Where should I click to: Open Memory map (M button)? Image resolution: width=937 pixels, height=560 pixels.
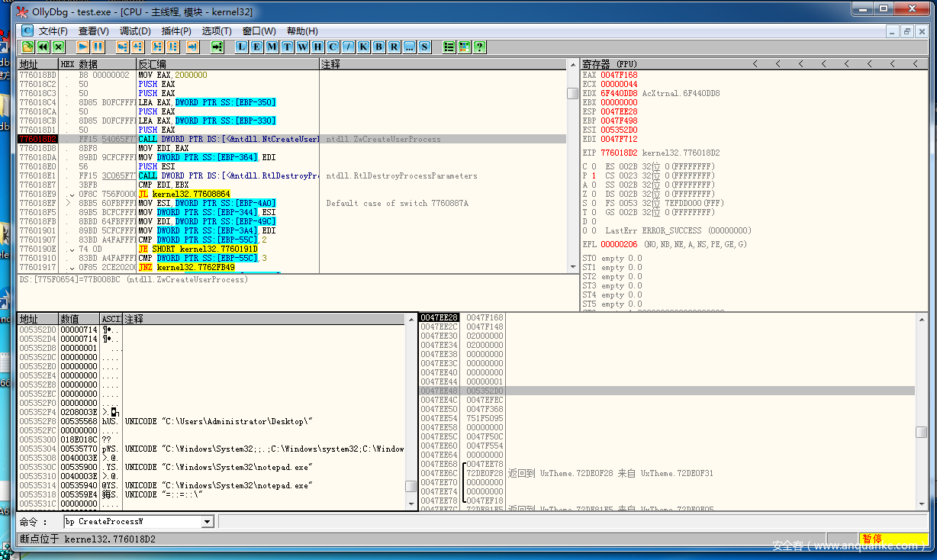272,47
